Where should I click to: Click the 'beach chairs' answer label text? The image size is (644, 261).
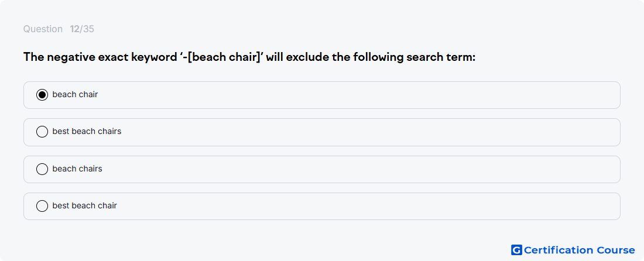click(77, 169)
